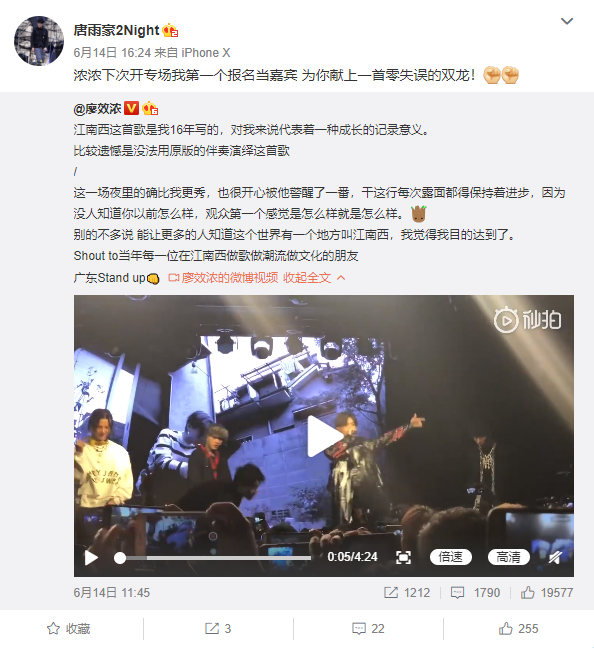Viewport: 594px width, 648px height.
Task: Seek using the video progress slider handle
Action: point(120,558)
